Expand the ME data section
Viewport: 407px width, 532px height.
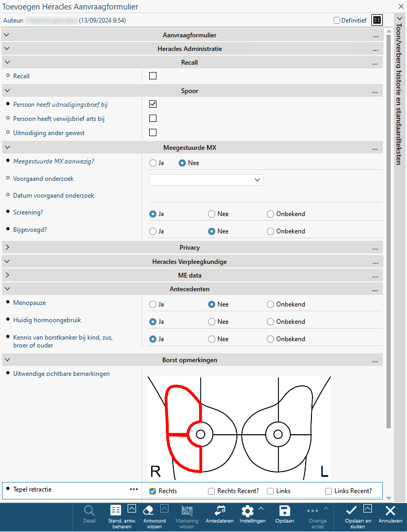pyautogui.click(x=7, y=275)
